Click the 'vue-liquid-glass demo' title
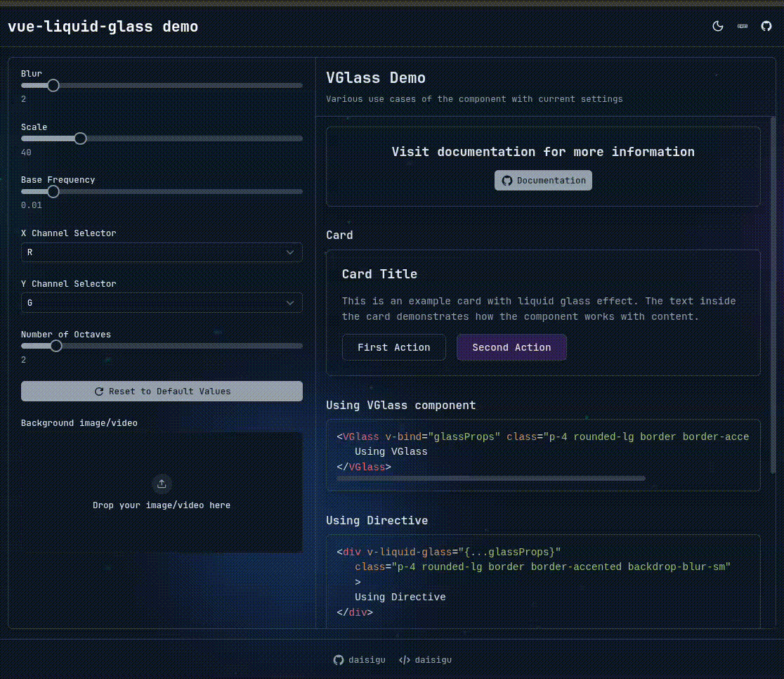 [103, 27]
